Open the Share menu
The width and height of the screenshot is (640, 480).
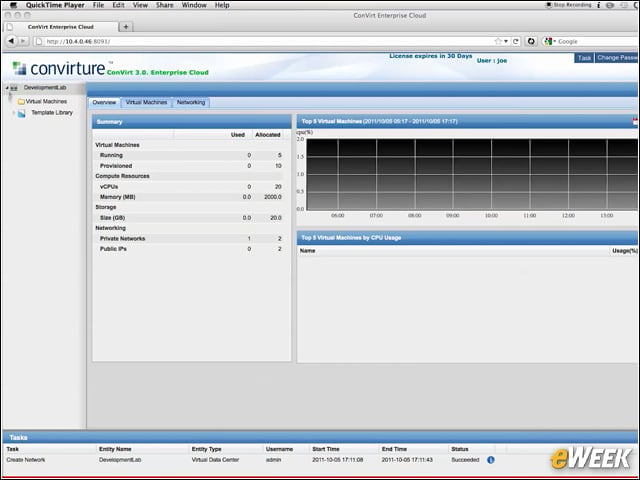164,5
